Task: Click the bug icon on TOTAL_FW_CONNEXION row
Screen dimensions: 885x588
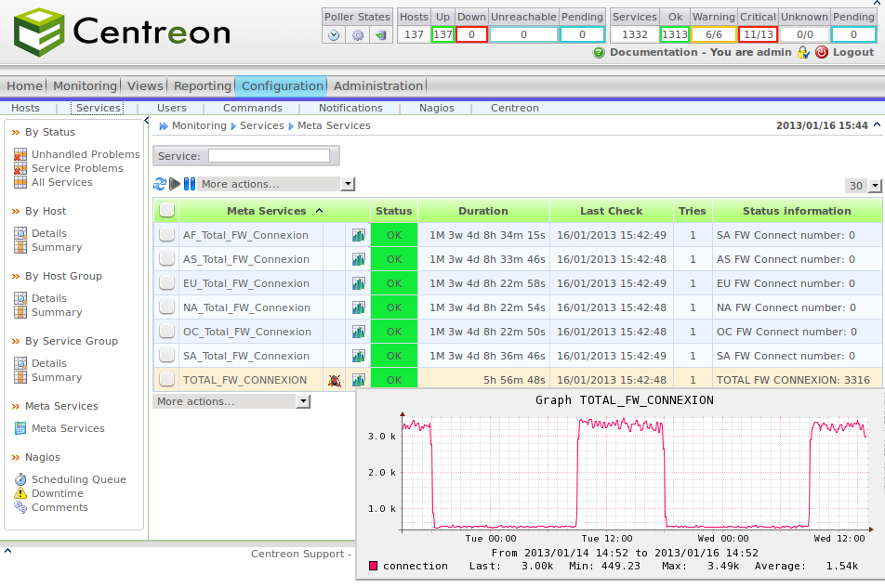Action: [335, 381]
